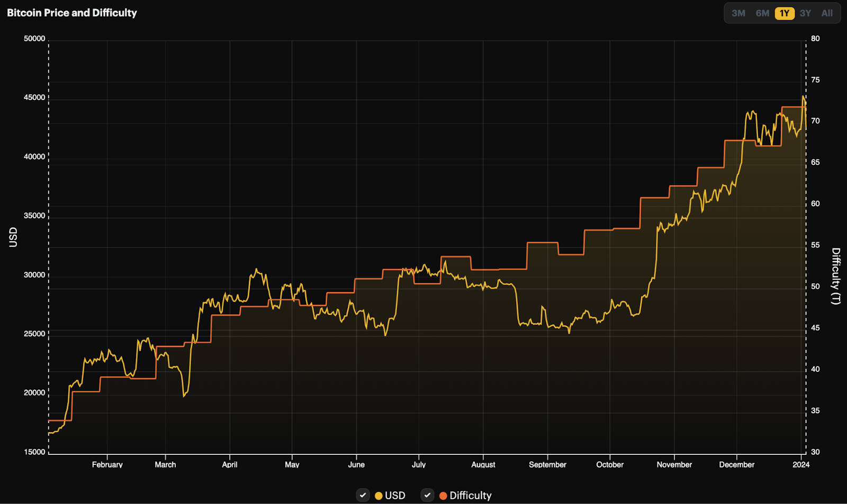Viewport: 847px width, 504px height.
Task: Click the Bitcoin Price and Difficulty title
Action: click(72, 13)
